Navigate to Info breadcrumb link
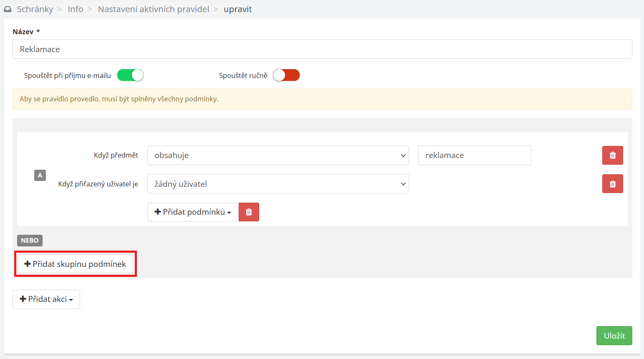The image size is (644, 359). (76, 9)
